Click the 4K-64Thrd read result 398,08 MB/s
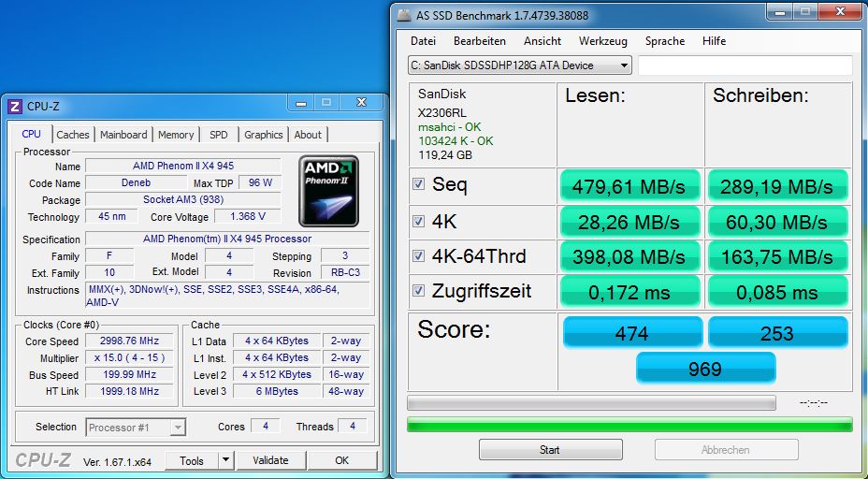 pos(630,256)
